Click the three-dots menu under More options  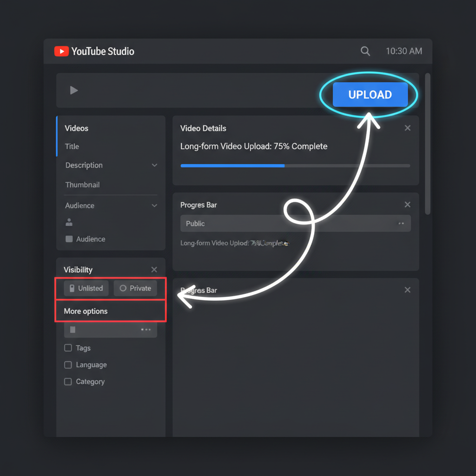[145, 330]
